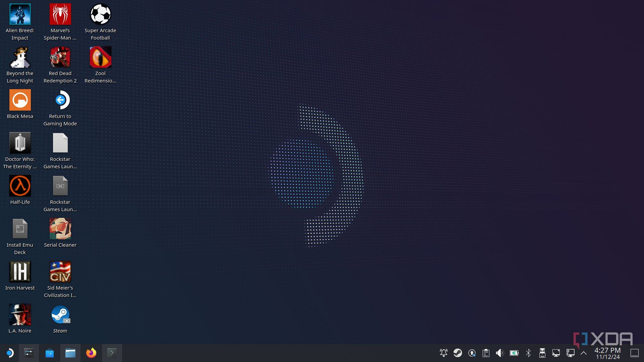Select Red Dead Redemption 2 icon
Viewport: 644px width, 362px height.
[60, 65]
